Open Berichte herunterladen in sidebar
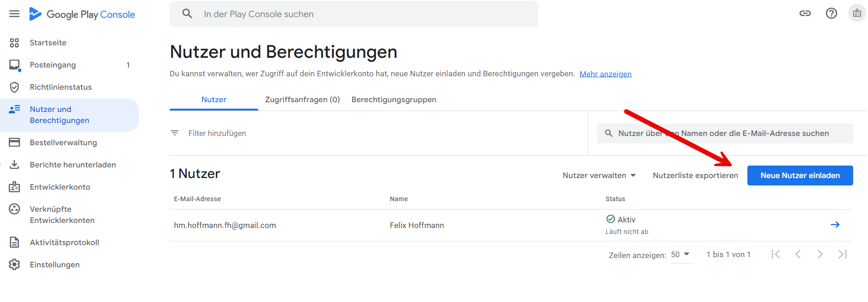Image resolution: width=868 pixels, height=302 pixels. coord(69,165)
